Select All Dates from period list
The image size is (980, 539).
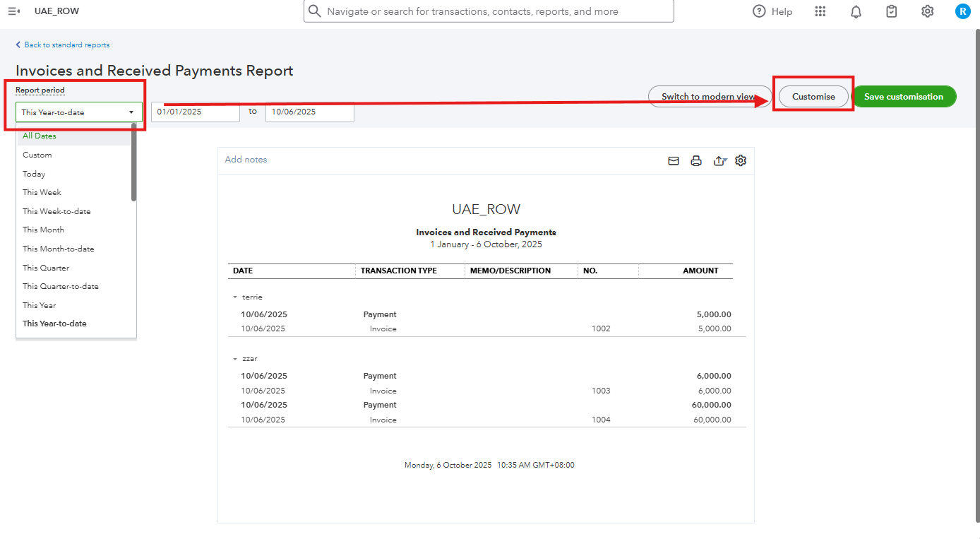[x=40, y=136]
